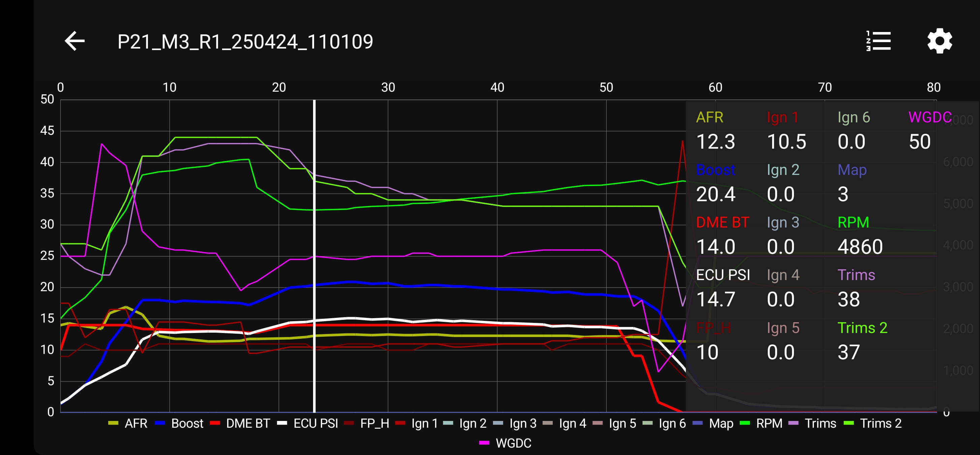Toggle AFR series in the legend

pos(127,423)
